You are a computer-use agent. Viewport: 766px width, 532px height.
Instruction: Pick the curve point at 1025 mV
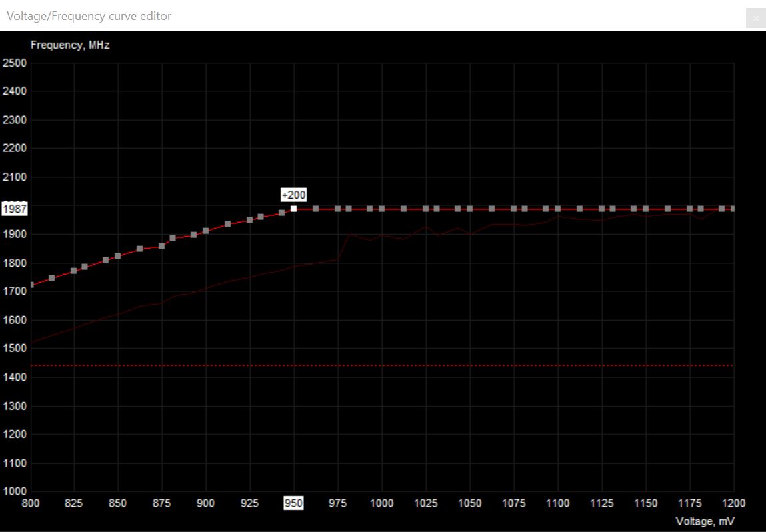(x=425, y=209)
